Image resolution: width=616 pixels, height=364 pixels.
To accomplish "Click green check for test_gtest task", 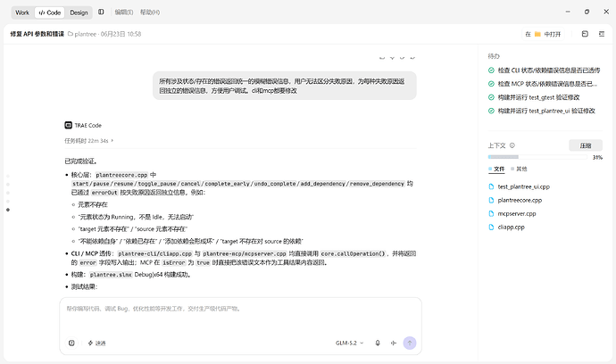I will pyautogui.click(x=491, y=97).
